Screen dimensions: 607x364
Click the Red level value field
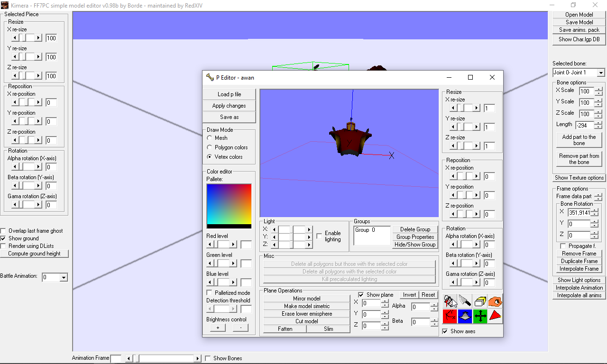246,245
